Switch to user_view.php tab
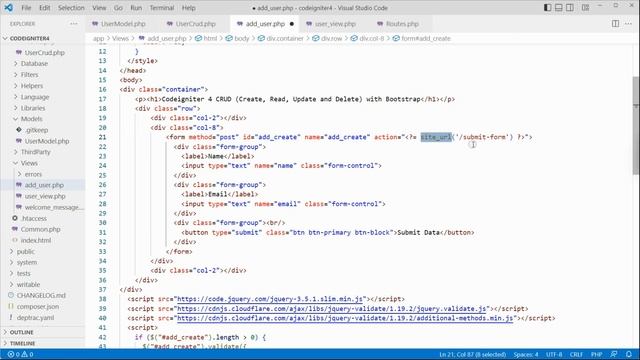This screenshot has height=360, width=640. tap(335, 24)
